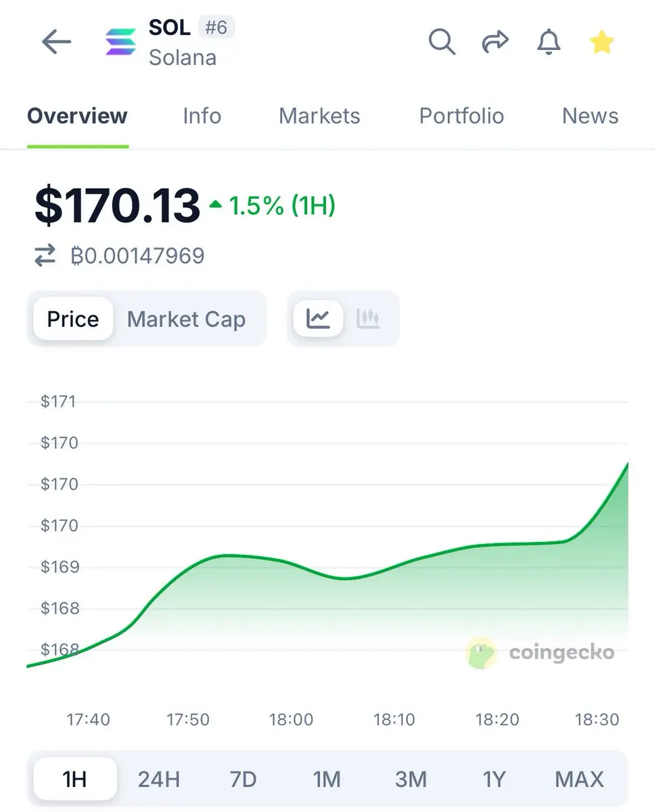The width and height of the screenshot is (655, 812).
Task: Tap the chart line peak near 18:30
Action: click(x=627, y=464)
